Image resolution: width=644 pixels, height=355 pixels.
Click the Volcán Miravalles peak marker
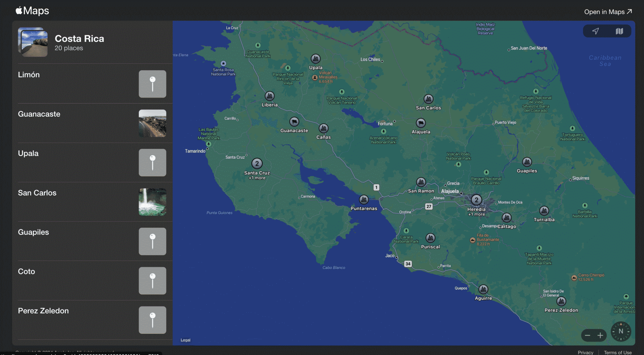click(x=315, y=77)
